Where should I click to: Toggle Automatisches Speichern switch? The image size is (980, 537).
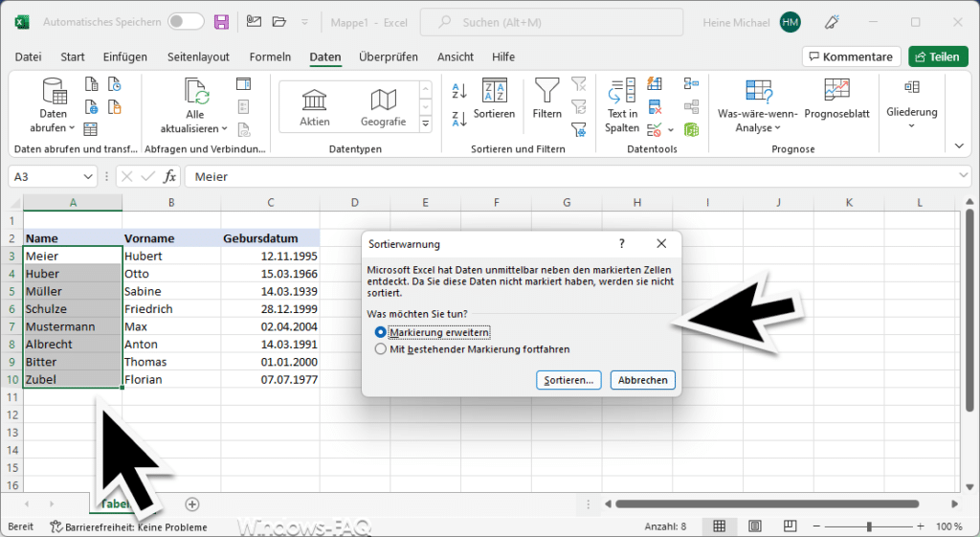pos(187,22)
